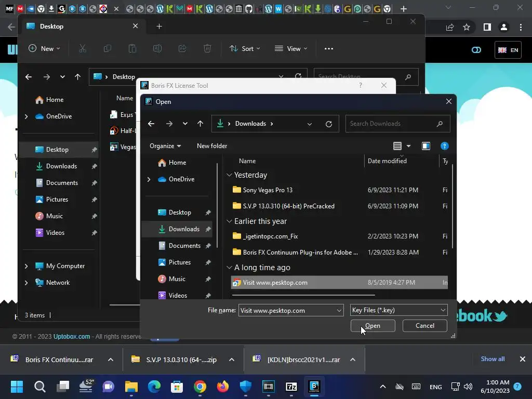Expand My Computer in File Explorer sidebar

click(26, 267)
